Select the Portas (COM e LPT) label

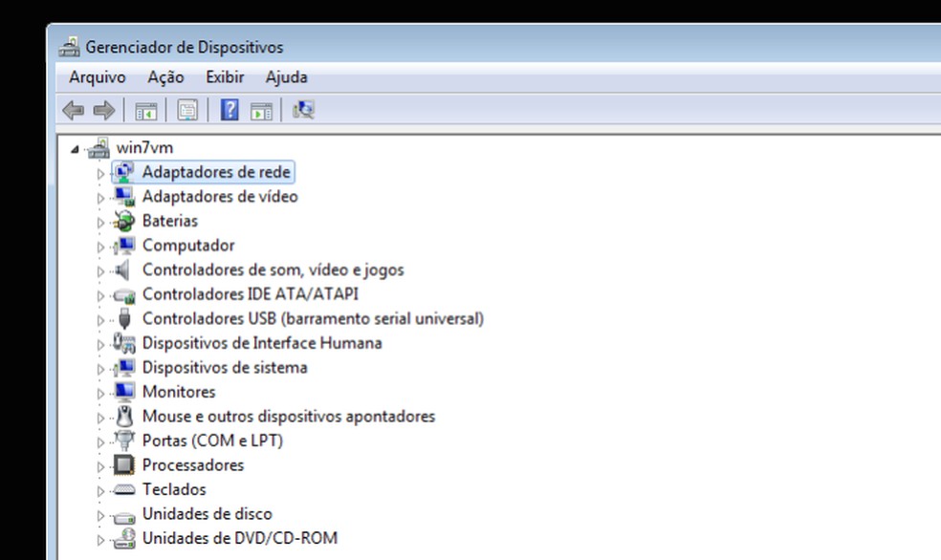(x=212, y=442)
